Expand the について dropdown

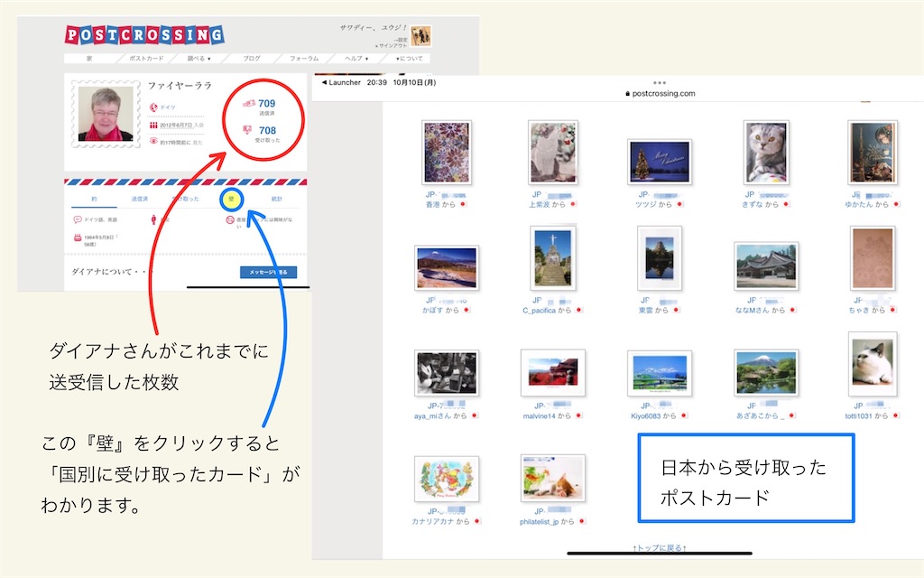click(411, 57)
